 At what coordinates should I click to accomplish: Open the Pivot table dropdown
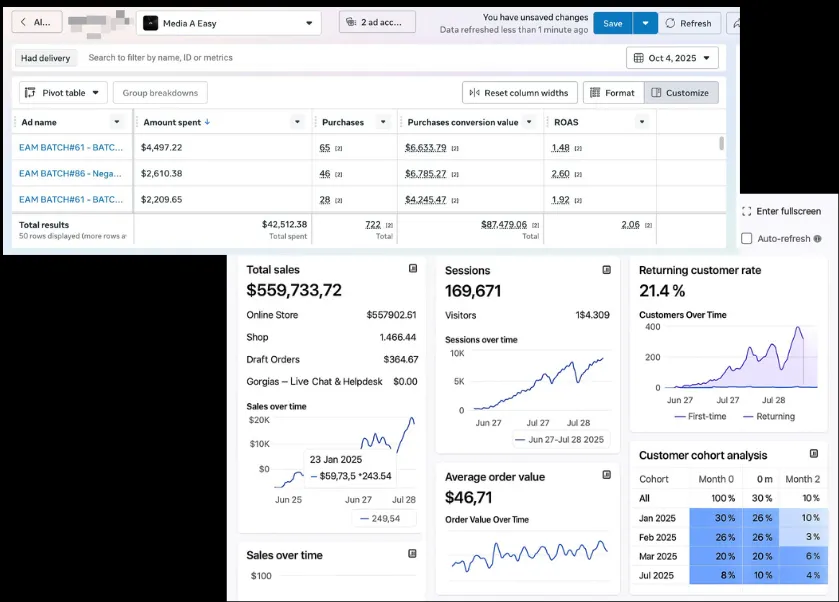coord(63,93)
